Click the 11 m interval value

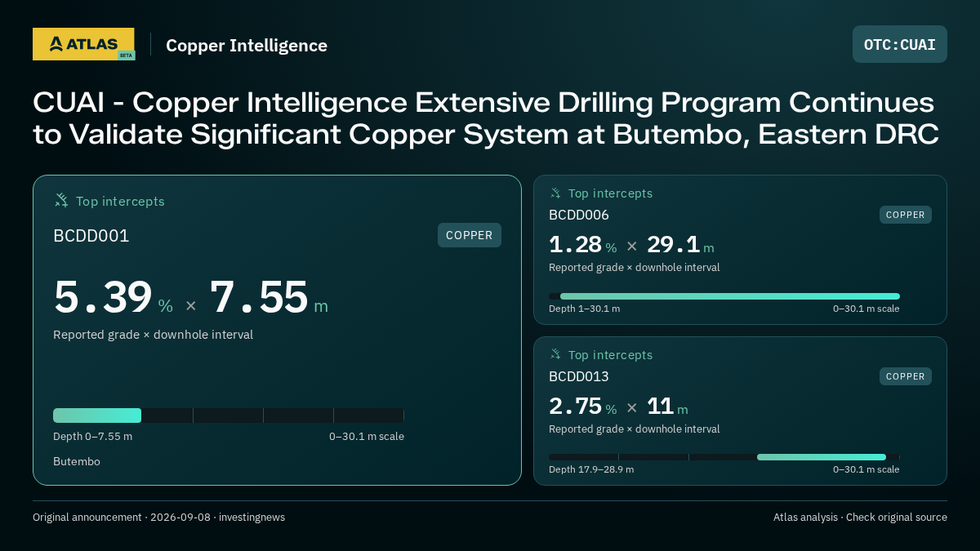click(x=667, y=407)
